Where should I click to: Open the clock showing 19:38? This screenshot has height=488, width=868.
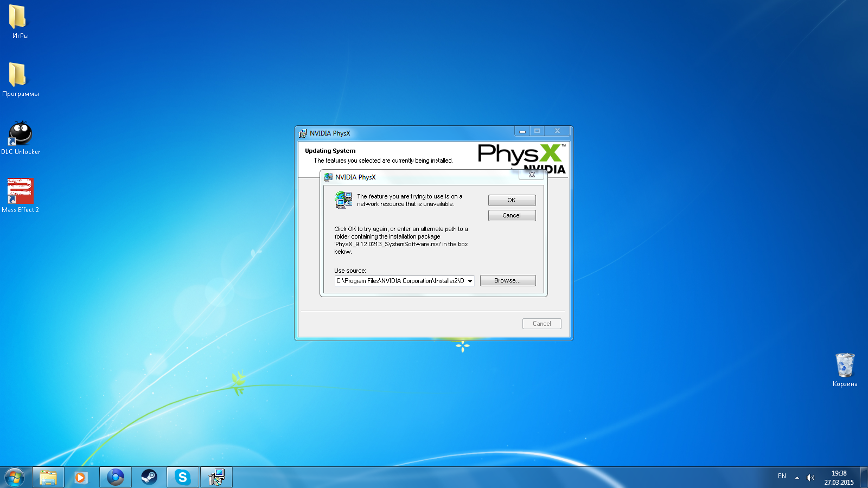(839, 478)
